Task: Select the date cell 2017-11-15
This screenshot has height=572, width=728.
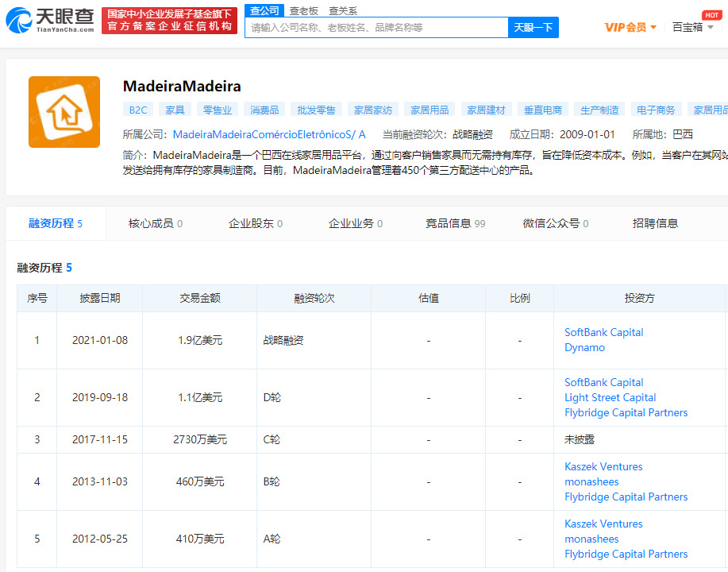Action: 100,439
